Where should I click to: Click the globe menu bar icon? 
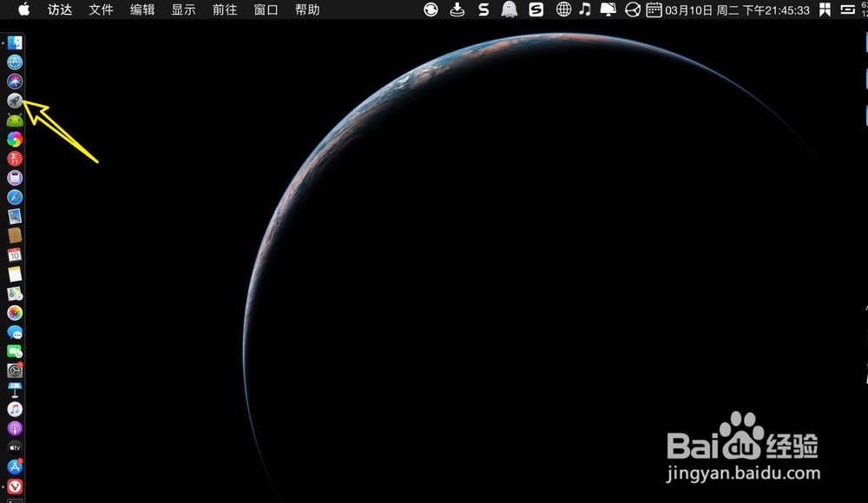pyautogui.click(x=563, y=10)
